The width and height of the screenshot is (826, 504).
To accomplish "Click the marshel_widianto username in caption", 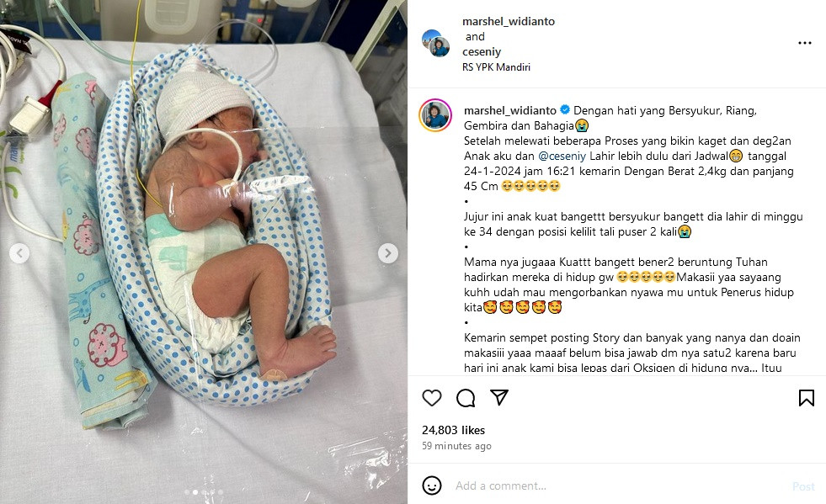I will tap(510, 110).
